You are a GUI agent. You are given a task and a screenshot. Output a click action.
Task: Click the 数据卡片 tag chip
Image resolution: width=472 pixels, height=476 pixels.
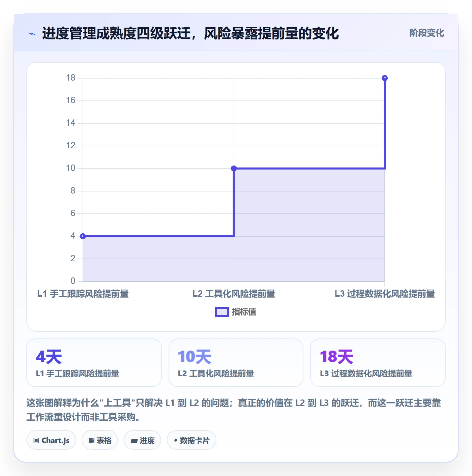pyautogui.click(x=191, y=440)
